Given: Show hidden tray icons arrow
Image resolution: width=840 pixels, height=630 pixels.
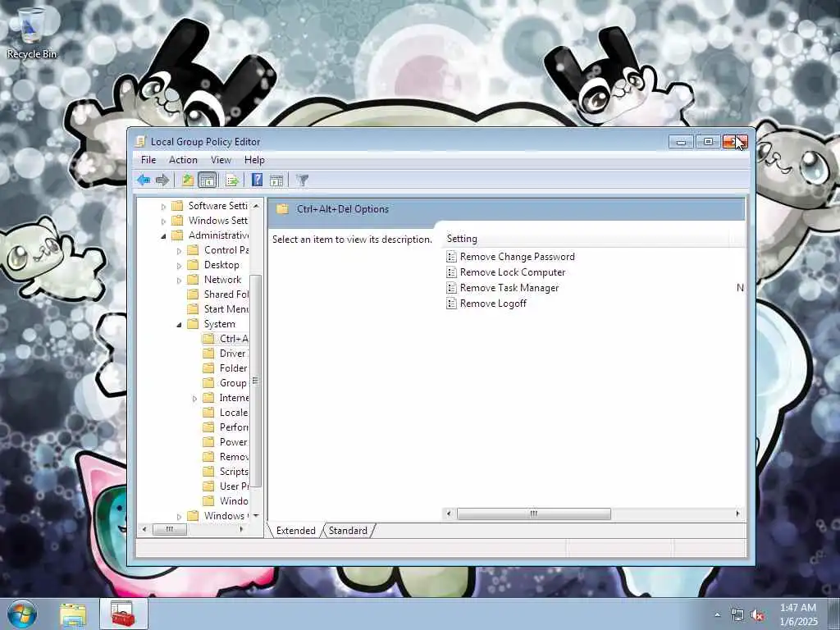Looking at the screenshot, I should 718,615.
